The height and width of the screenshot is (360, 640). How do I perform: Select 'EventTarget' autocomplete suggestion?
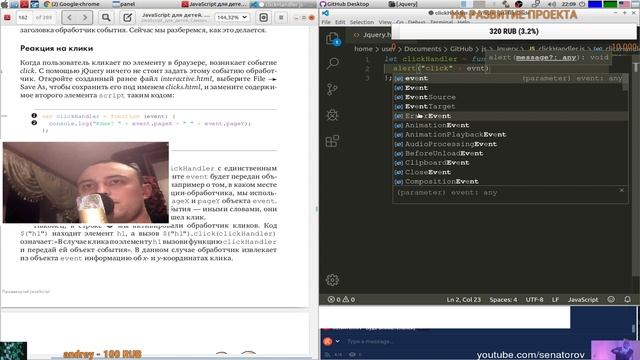tap(510, 107)
